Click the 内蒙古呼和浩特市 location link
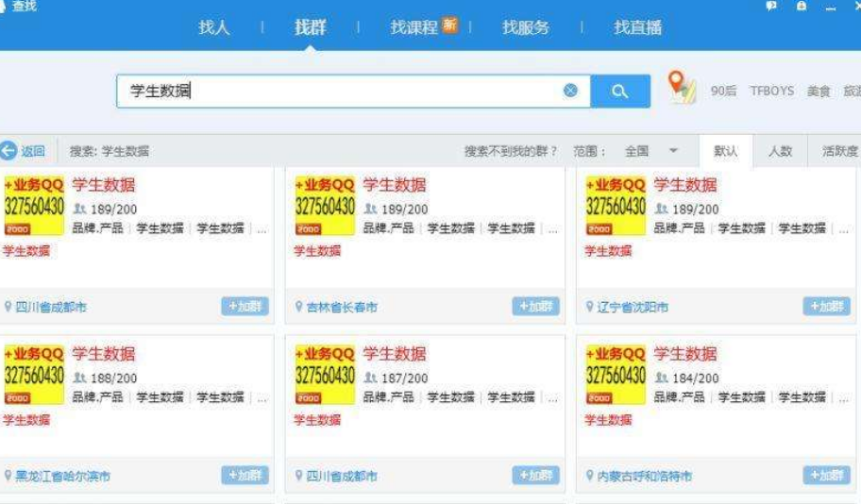Image resolution: width=861 pixels, height=504 pixels. click(644, 476)
